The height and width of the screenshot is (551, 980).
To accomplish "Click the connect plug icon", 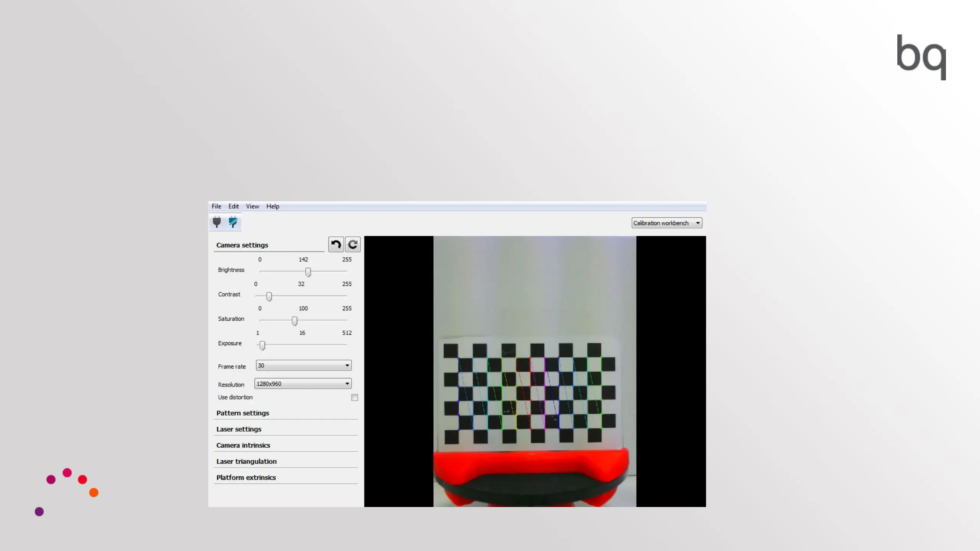I will 217,222.
